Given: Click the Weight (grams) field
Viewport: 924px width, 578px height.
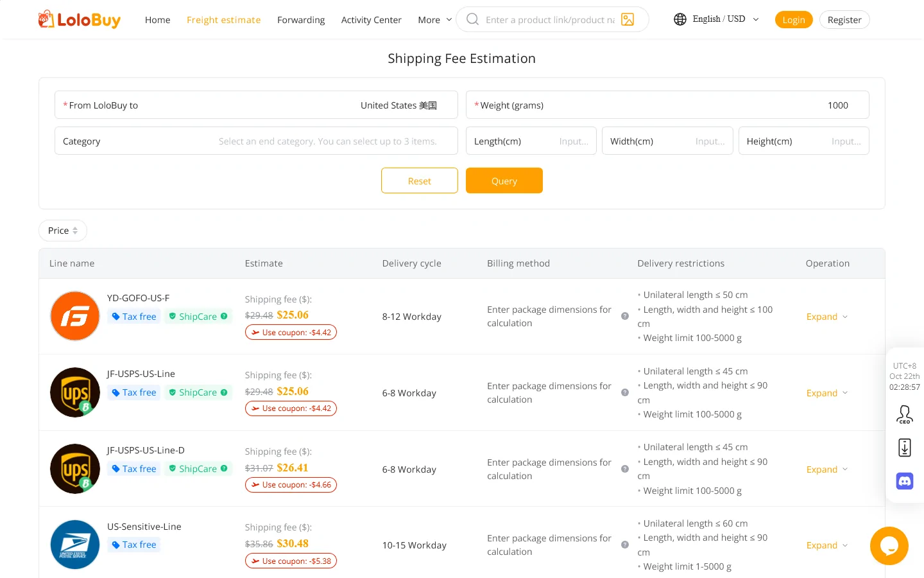Looking at the screenshot, I should (x=667, y=105).
